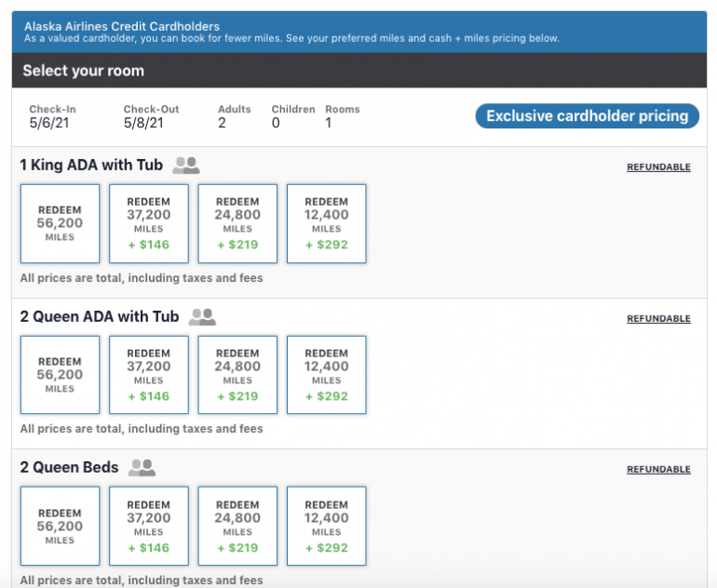Choose 37,200 miles + $146 for 1 King ADA
This screenshot has width=717, height=588.
click(x=149, y=223)
